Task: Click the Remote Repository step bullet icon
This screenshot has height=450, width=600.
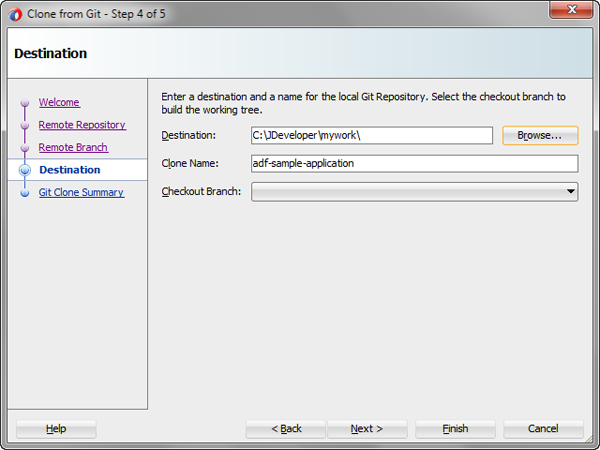Action: (x=25, y=126)
